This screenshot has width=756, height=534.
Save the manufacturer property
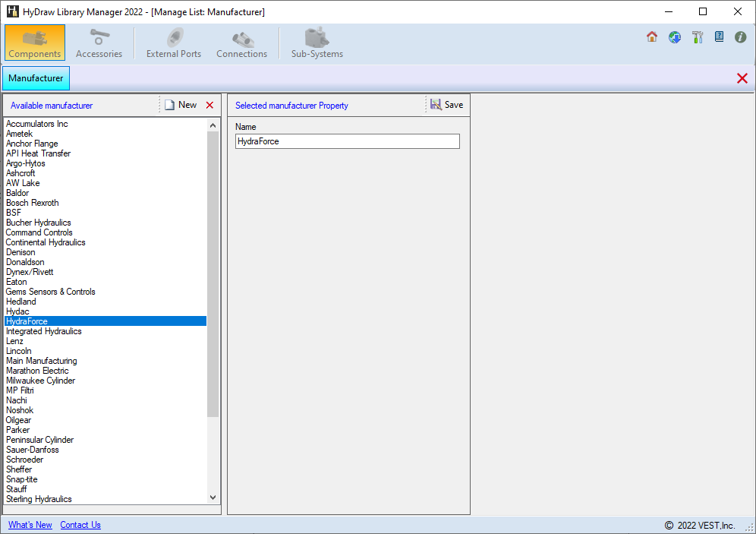[446, 105]
